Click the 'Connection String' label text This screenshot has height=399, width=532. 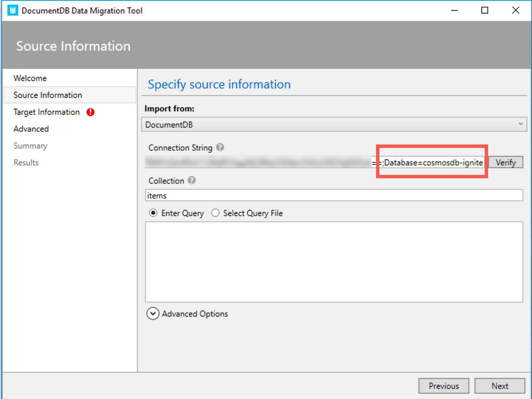(x=180, y=148)
